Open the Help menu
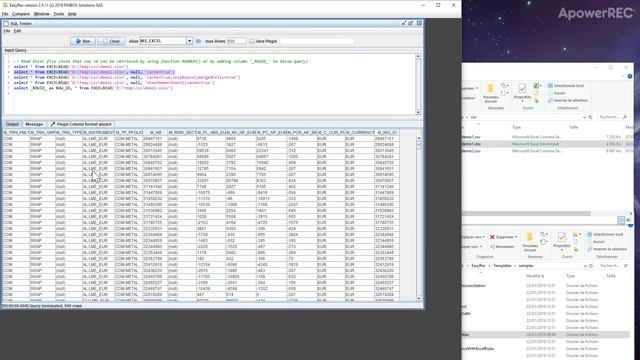Viewport: 640px width, 360px height. (x=72, y=14)
